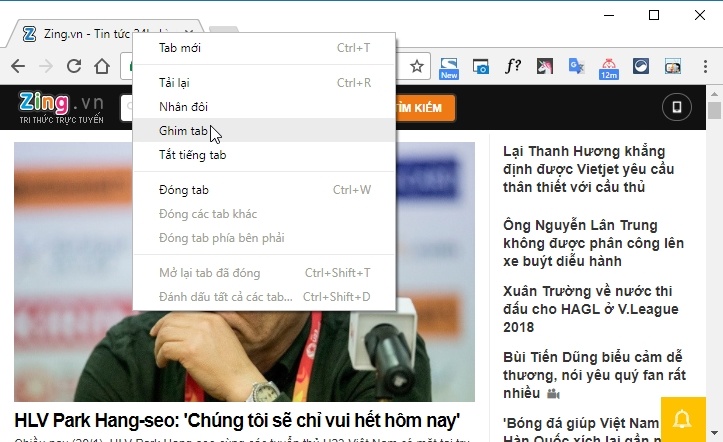Minimize the browser window
723x442 pixels.
click(x=609, y=15)
